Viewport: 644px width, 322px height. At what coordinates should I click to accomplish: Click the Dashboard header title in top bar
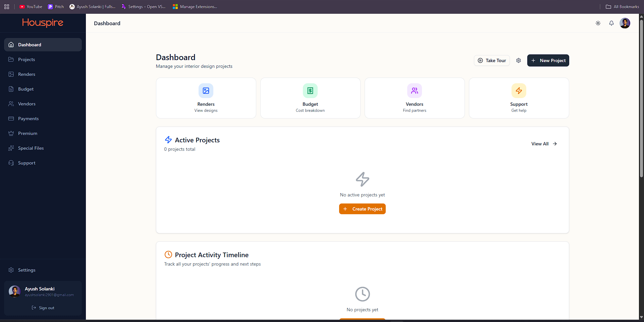(x=107, y=23)
